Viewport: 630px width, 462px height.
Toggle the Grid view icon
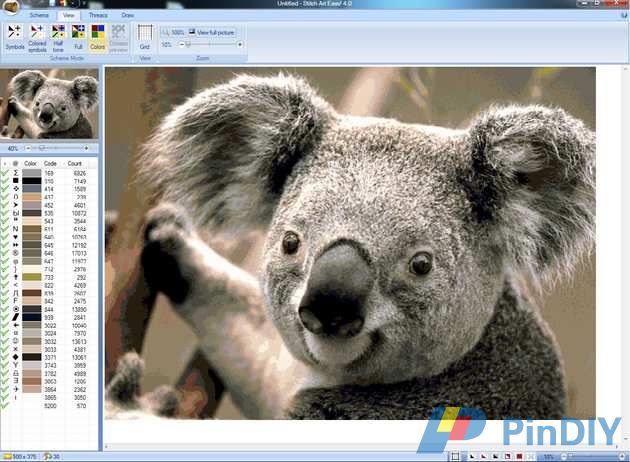pyautogui.click(x=145, y=37)
